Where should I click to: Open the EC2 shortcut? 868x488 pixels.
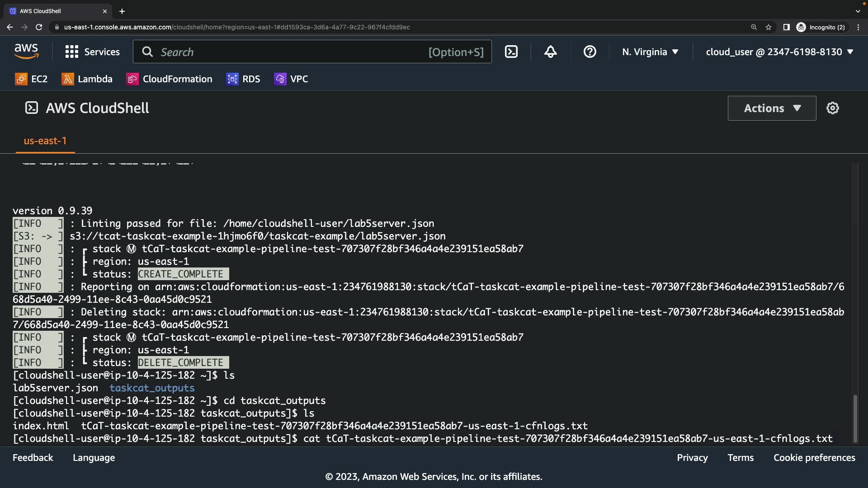pos(31,79)
